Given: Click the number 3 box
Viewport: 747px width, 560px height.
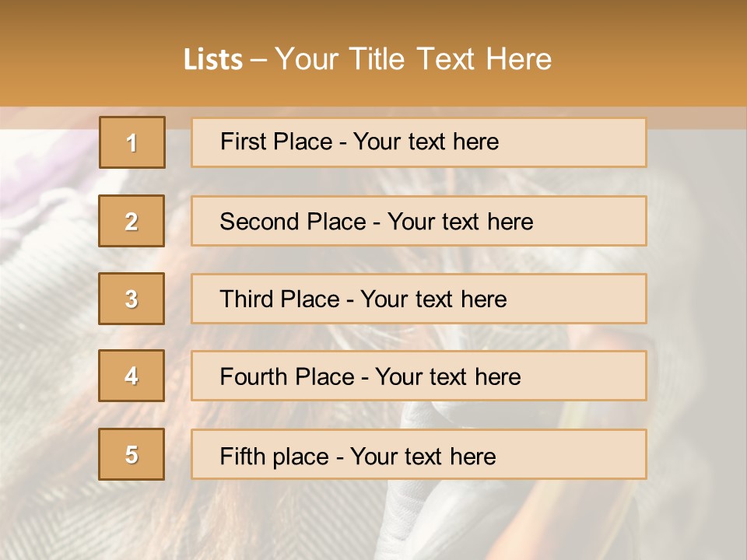Looking at the screenshot, I should (132, 299).
